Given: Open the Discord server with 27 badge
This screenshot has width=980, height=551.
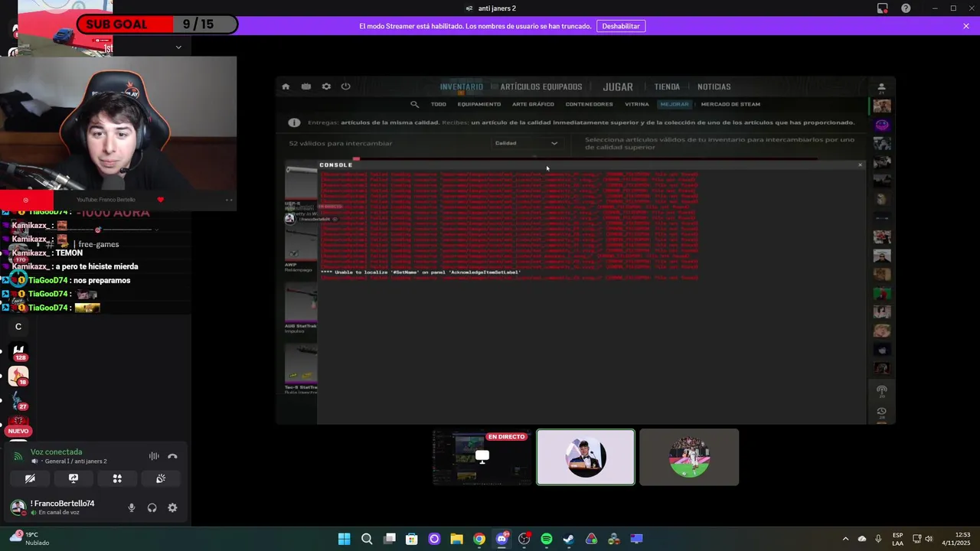Looking at the screenshot, I should (18, 400).
